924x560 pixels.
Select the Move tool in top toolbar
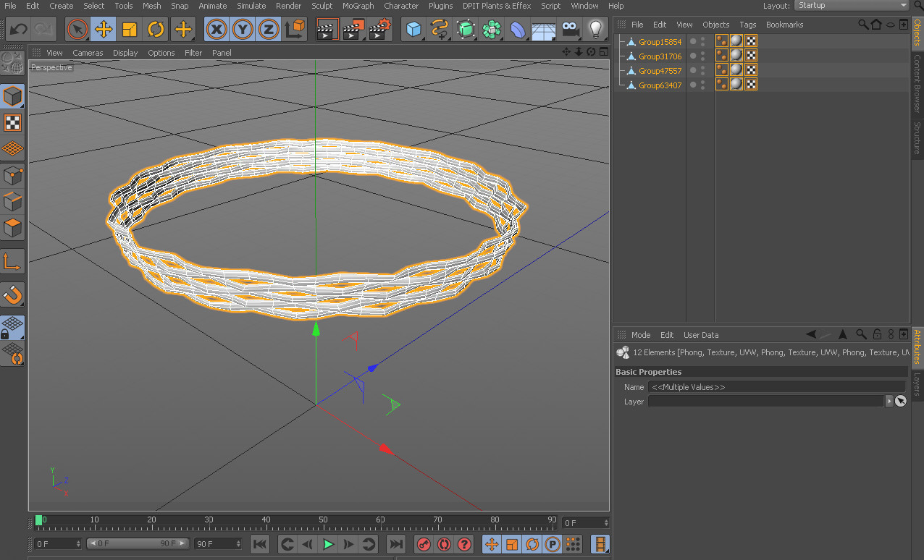point(104,30)
